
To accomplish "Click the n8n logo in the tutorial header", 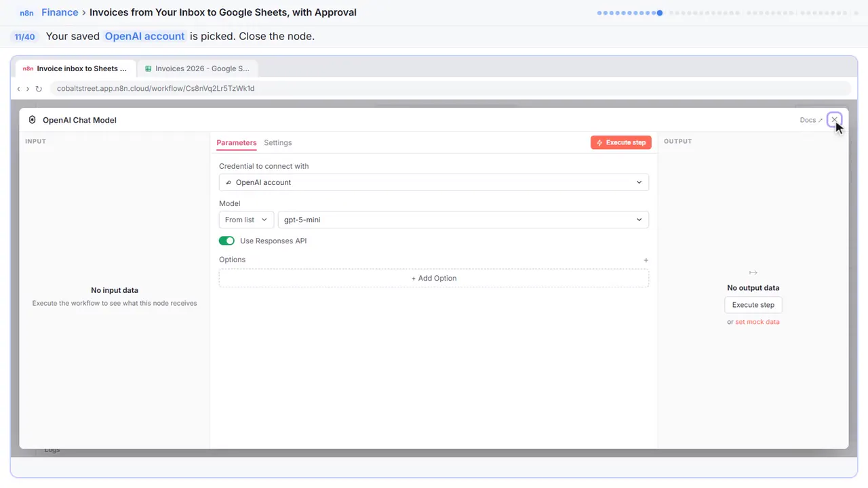I will (26, 13).
